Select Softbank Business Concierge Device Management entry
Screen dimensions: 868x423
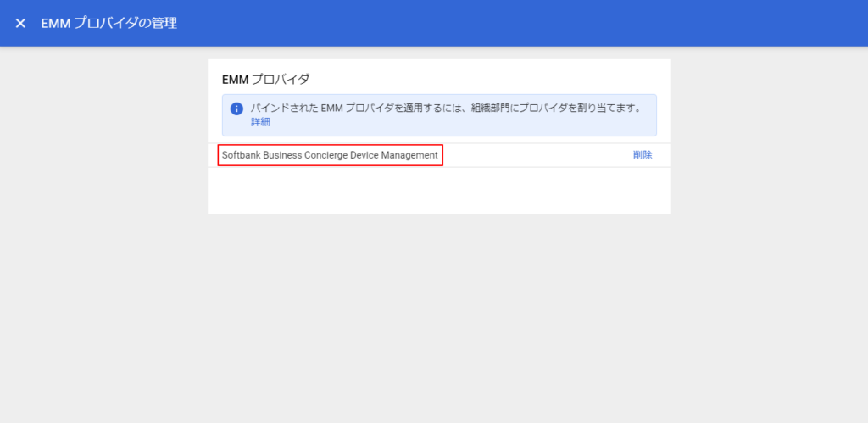330,155
